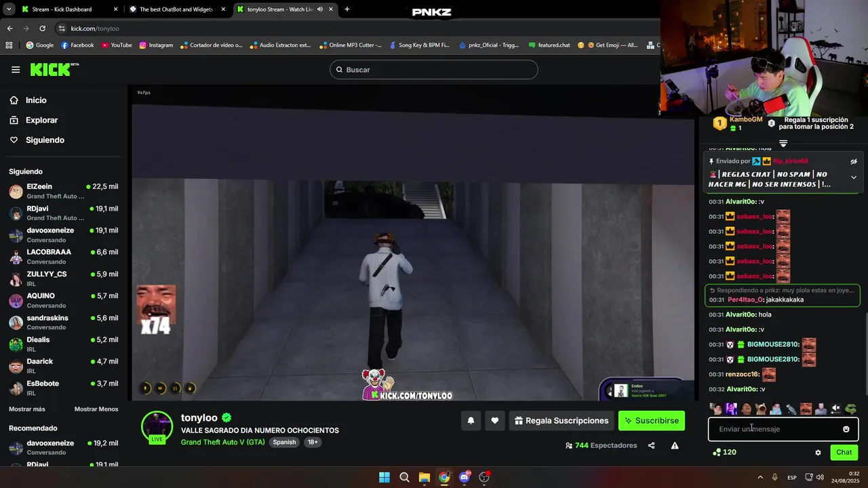868x488 pixels.
Task: Go back in browser
Action: pyautogui.click(x=9, y=28)
